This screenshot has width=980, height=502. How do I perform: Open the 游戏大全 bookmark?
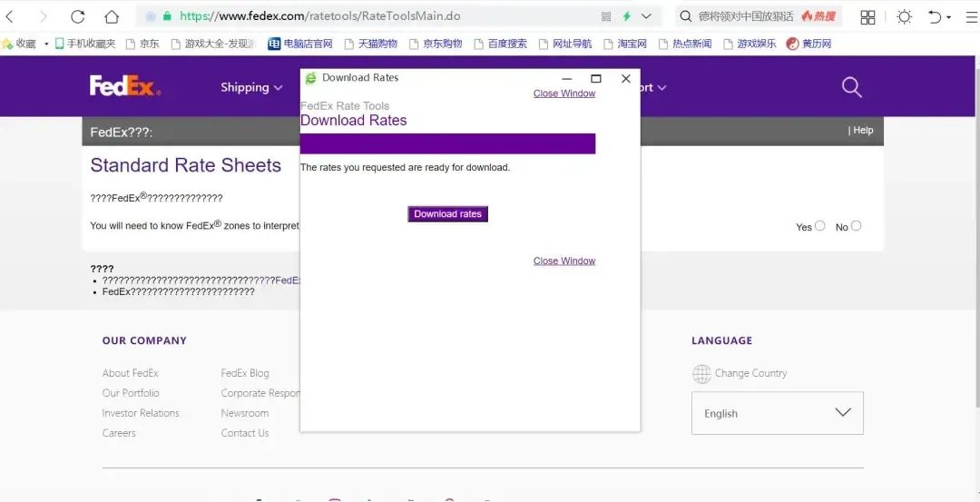[x=212, y=44]
